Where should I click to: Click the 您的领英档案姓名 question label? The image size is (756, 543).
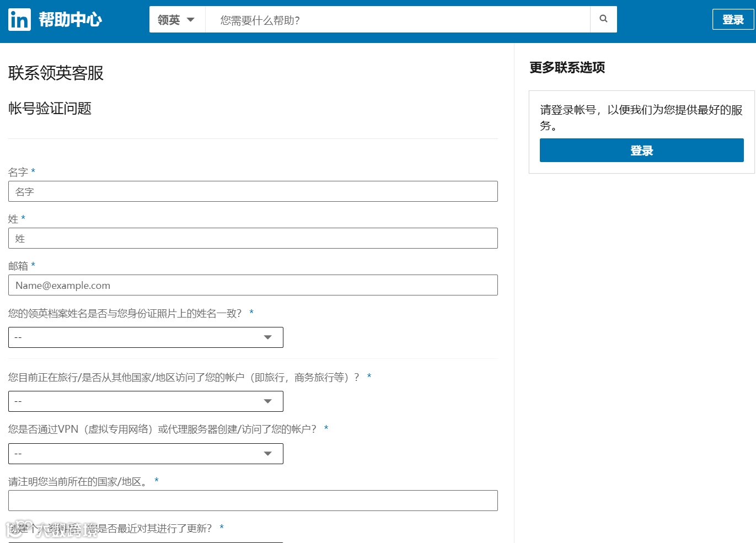pyautogui.click(x=125, y=313)
